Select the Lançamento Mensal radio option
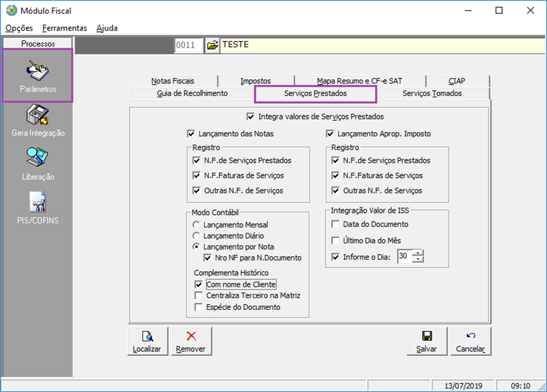This screenshot has height=392, width=547. [x=196, y=225]
